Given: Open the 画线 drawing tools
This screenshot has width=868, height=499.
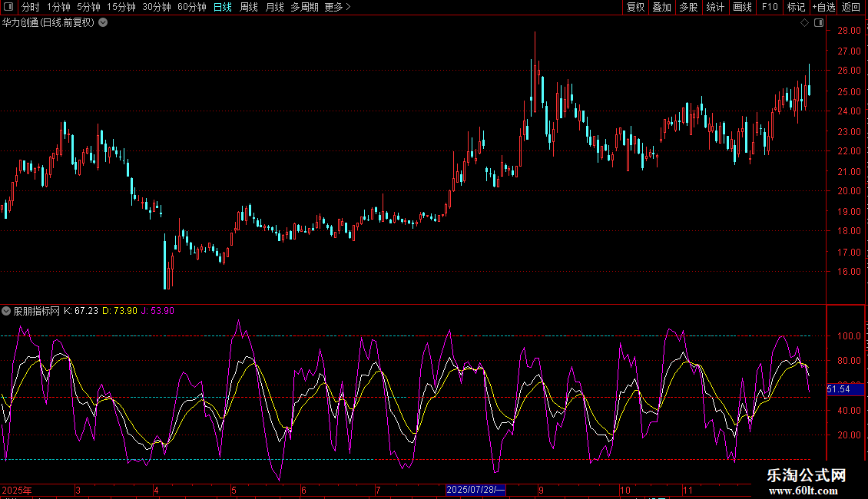Looking at the screenshot, I should (742, 7).
